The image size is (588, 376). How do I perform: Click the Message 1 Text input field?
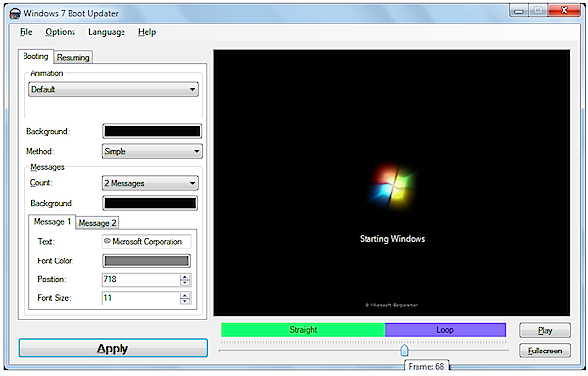coord(147,242)
